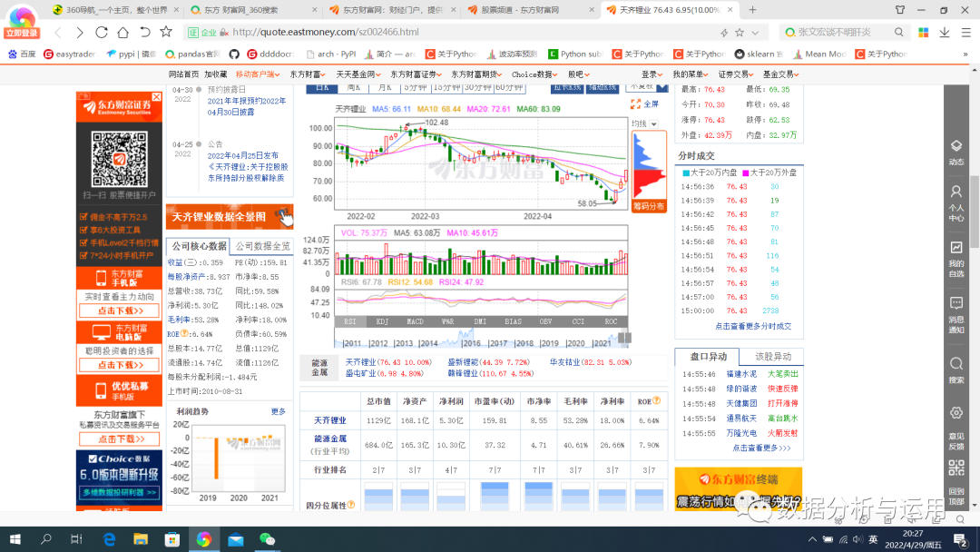The height and width of the screenshot is (552, 980).
Task: Select the 月K chart period
Action: pos(385,87)
